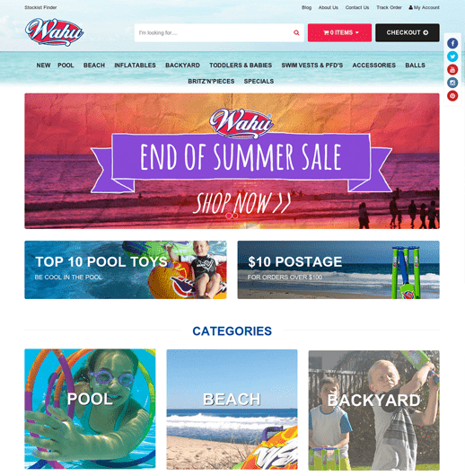The height and width of the screenshot is (476, 465).
Task: Open the Instagram social icon
Action: click(452, 83)
